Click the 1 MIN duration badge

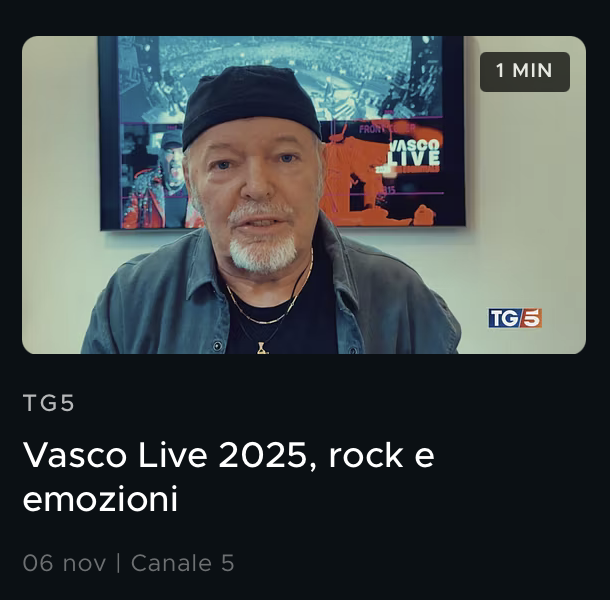[524, 72]
